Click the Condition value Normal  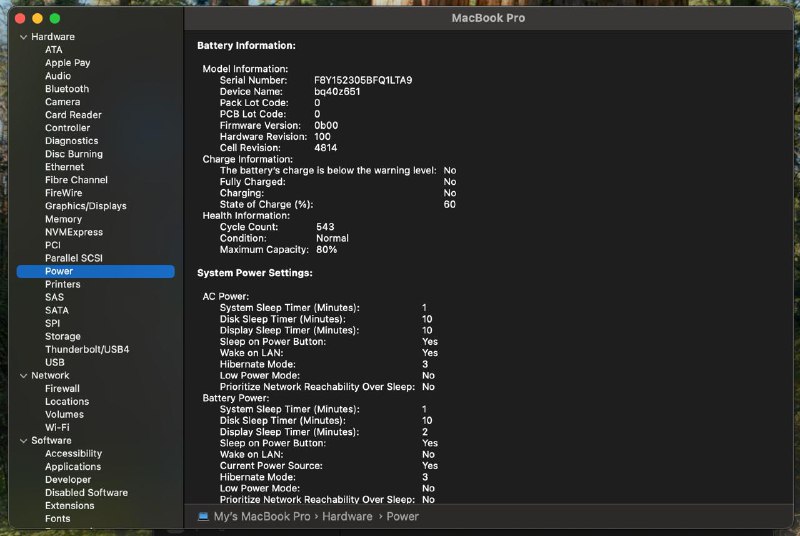(332, 238)
